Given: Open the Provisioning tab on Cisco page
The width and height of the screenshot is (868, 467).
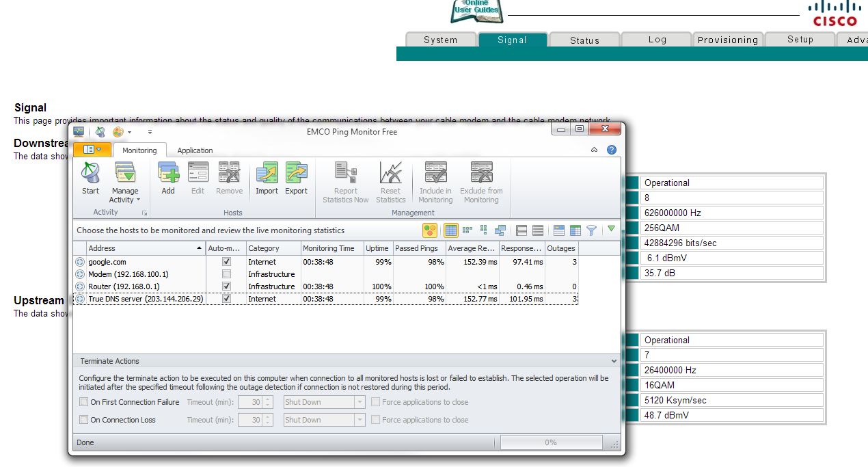Looking at the screenshot, I should pos(728,40).
